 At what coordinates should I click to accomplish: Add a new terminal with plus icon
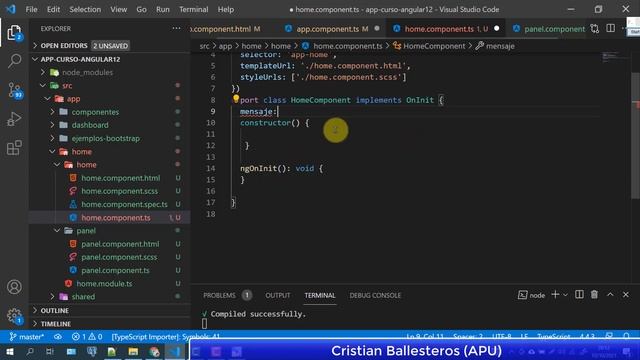pos(555,295)
